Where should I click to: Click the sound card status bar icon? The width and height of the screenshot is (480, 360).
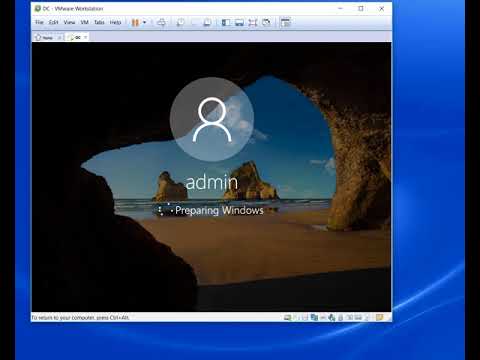coord(331,317)
